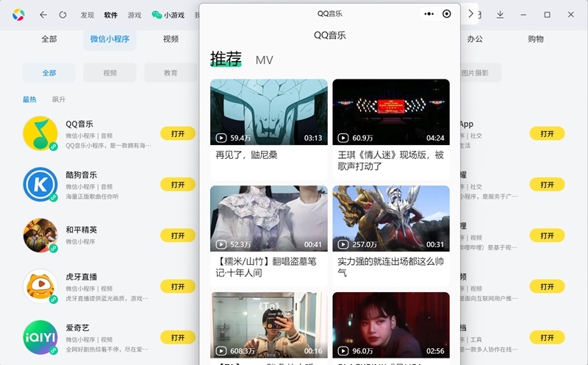Click the title 实力强的就连出场都这么帅气

pyautogui.click(x=391, y=267)
